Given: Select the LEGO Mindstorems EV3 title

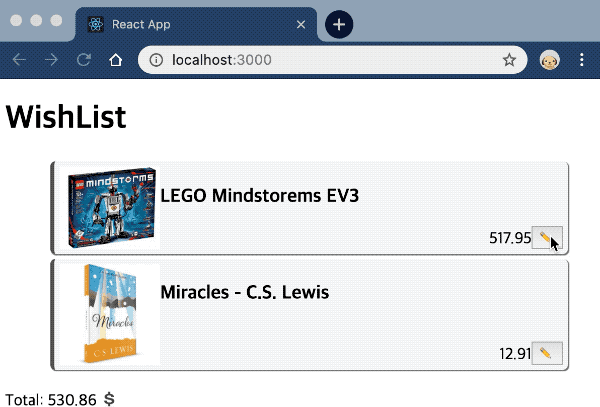Looking at the screenshot, I should coord(259,196).
